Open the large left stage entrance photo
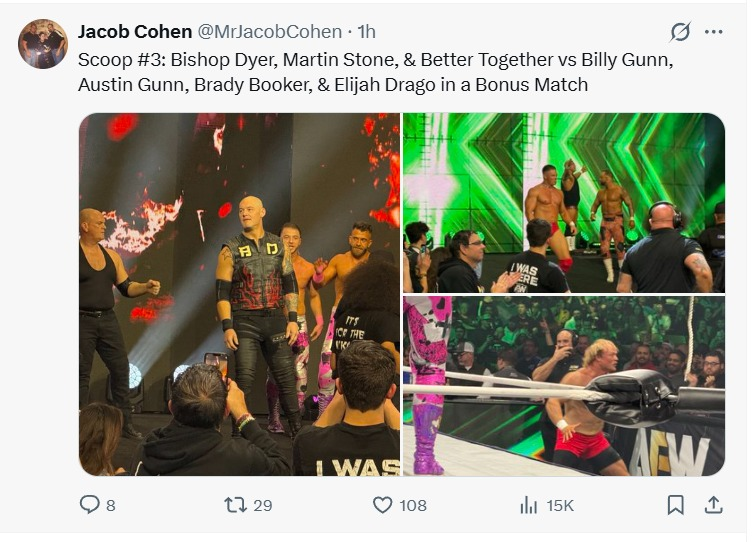 click(x=240, y=294)
